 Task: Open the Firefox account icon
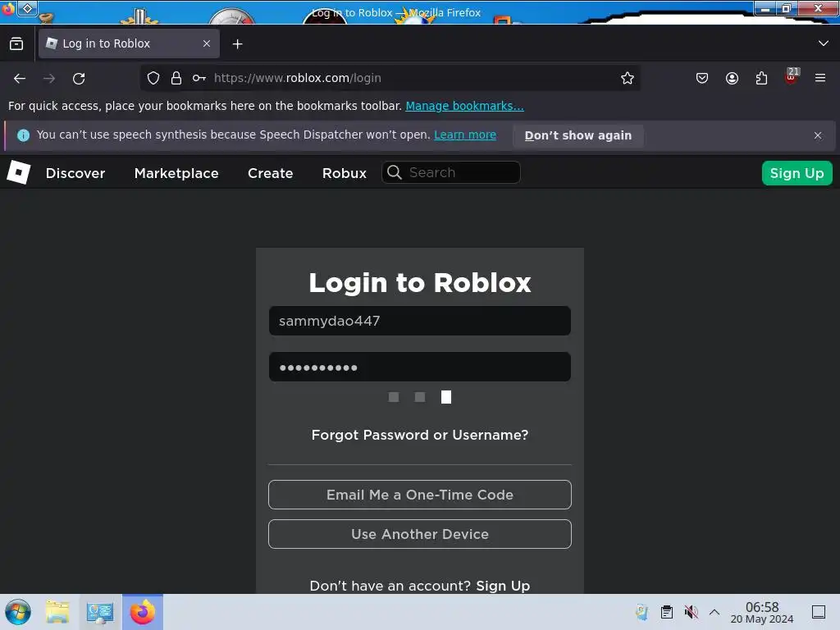[x=732, y=78]
